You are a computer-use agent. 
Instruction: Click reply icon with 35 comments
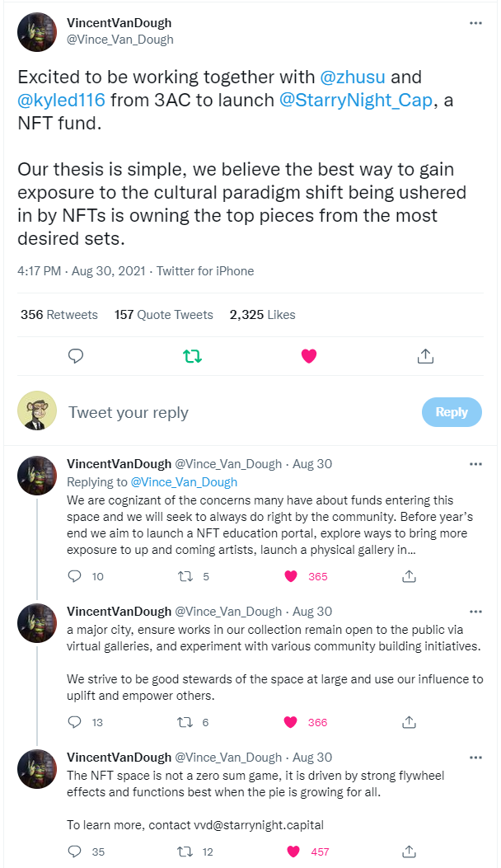pyautogui.click(x=75, y=852)
